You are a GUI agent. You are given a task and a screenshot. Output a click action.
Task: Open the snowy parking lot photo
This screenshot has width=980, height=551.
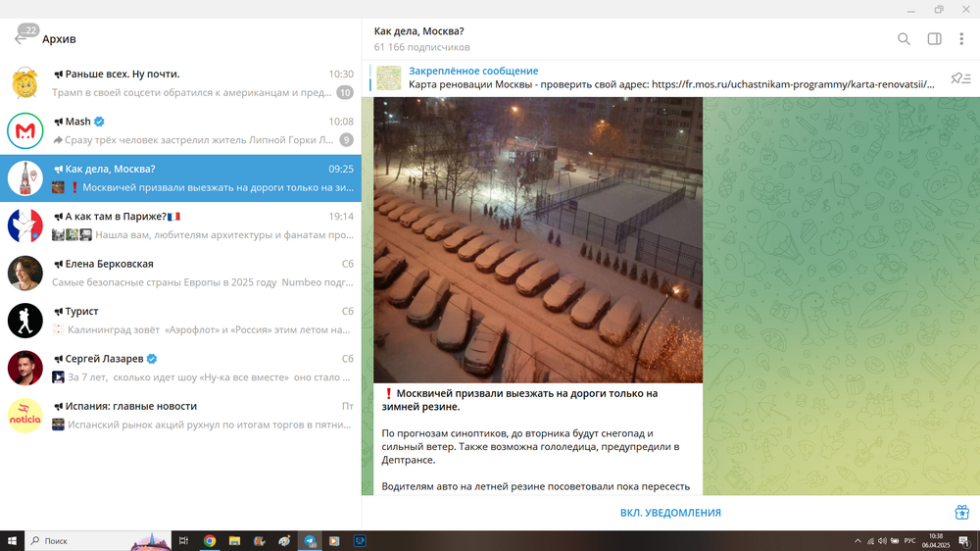(x=538, y=239)
